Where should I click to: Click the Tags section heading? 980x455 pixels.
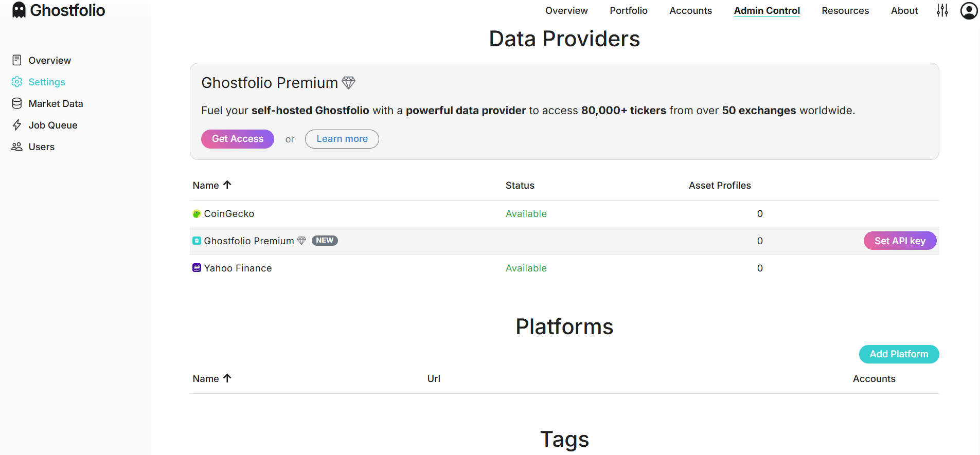tap(564, 440)
